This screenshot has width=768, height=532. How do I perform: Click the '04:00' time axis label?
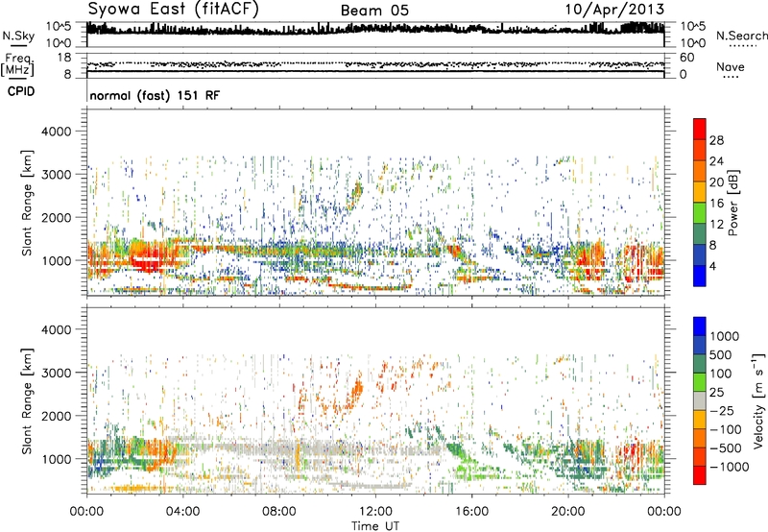click(182, 512)
